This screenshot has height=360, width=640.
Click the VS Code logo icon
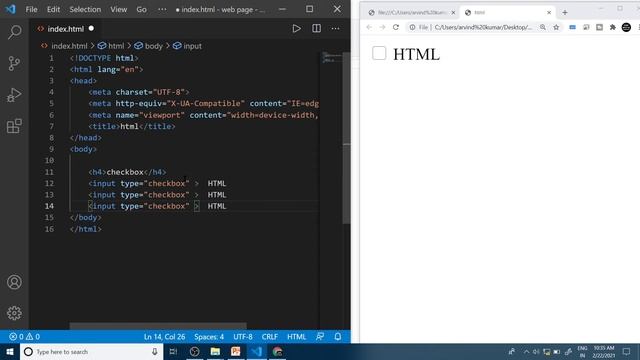coord(11,9)
